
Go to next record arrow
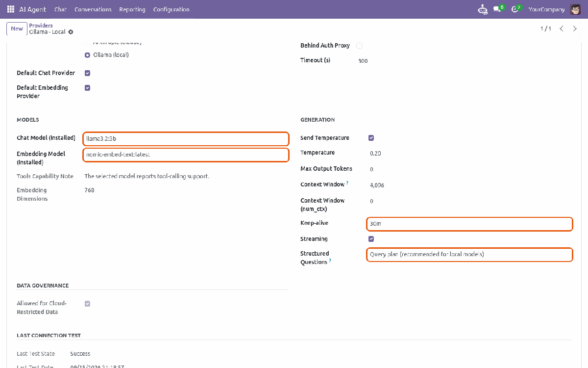pos(575,28)
